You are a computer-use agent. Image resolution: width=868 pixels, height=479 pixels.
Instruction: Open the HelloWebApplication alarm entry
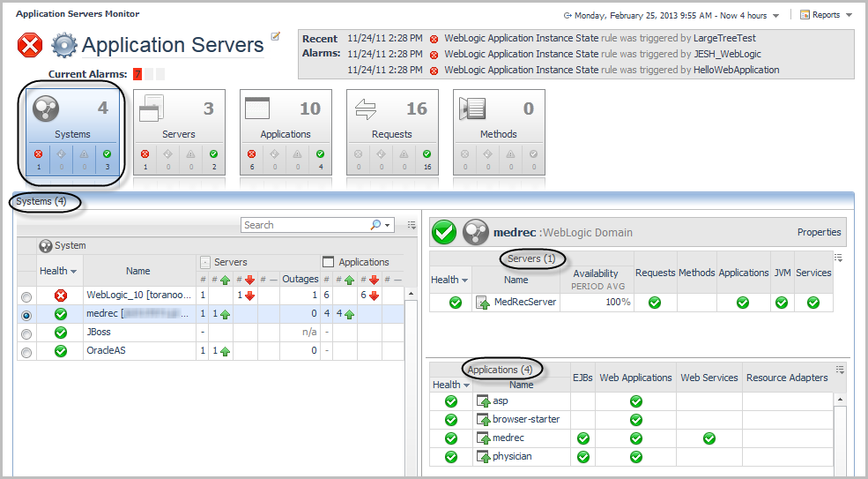point(736,70)
